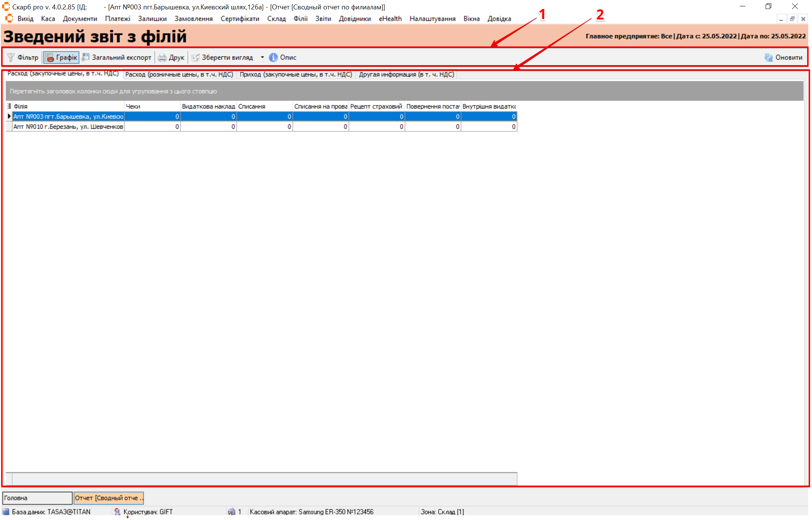
Task: Open the Опис info icon
Action: coord(273,57)
